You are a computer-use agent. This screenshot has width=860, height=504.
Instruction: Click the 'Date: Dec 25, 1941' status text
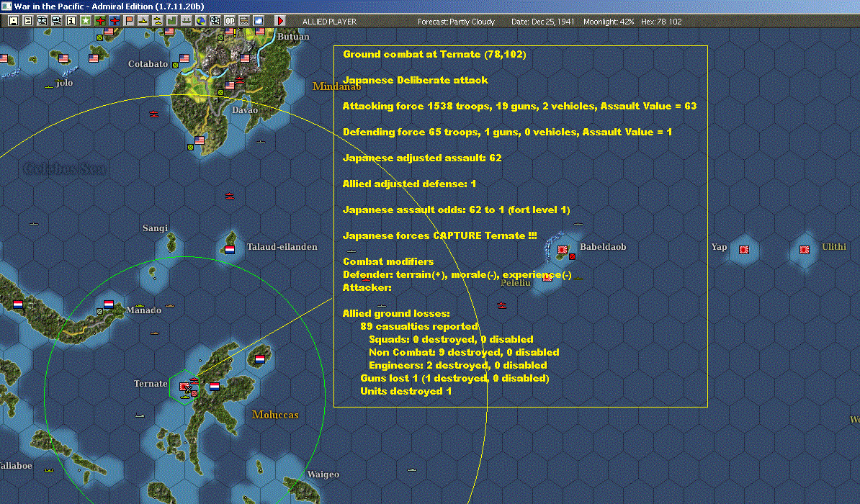(x=543, y=22)
